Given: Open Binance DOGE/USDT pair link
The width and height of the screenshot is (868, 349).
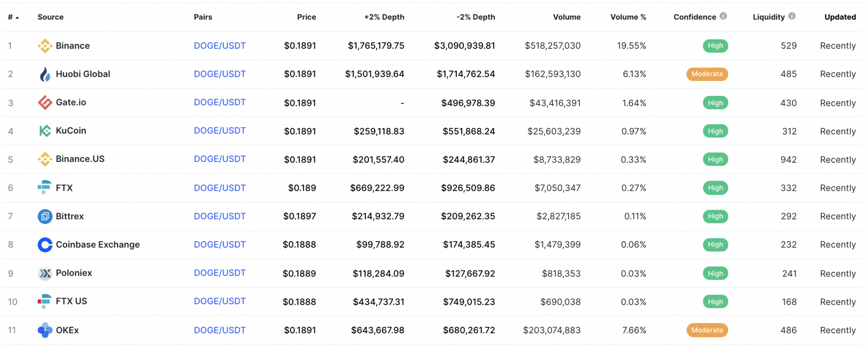Looking at the screenshot, I should pos(220,46).
